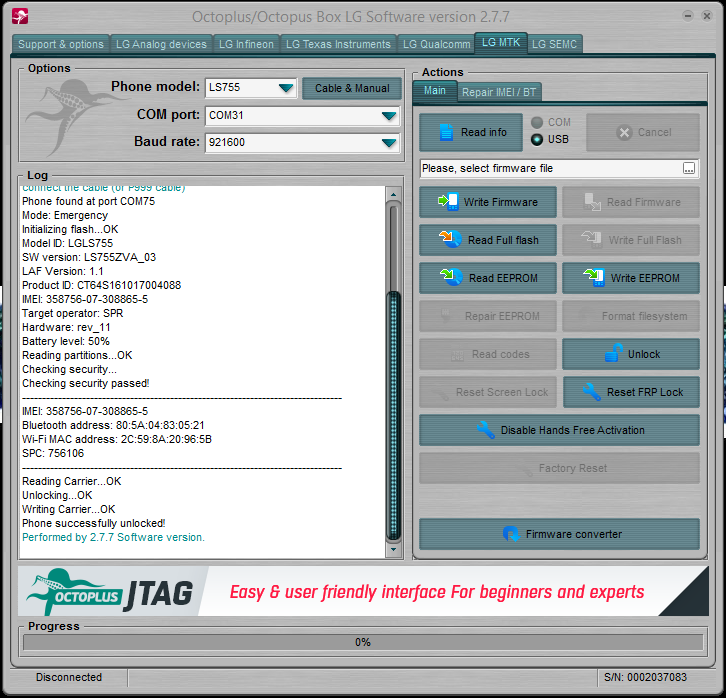
Task: Click log line 'Bluetooth address: 80:5A:04:83:05:21'
Action: pyautogui.click(x=113, y=425)
